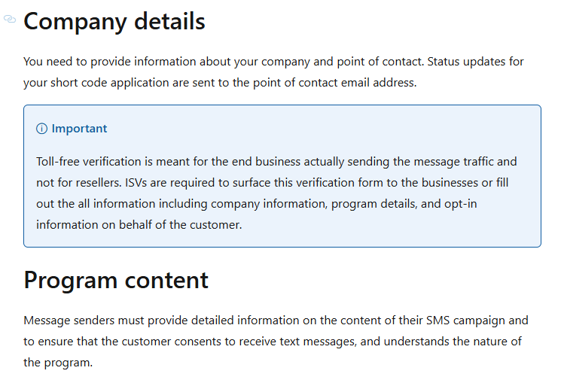564x392 pixels.
Task: Select the Important label in the callout
Action: [x=80, y=129]
